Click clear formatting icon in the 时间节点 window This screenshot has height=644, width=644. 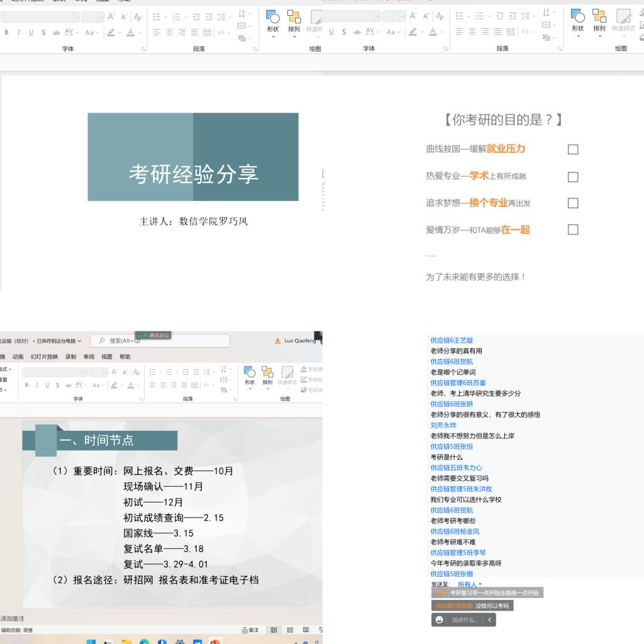[136, 372]
